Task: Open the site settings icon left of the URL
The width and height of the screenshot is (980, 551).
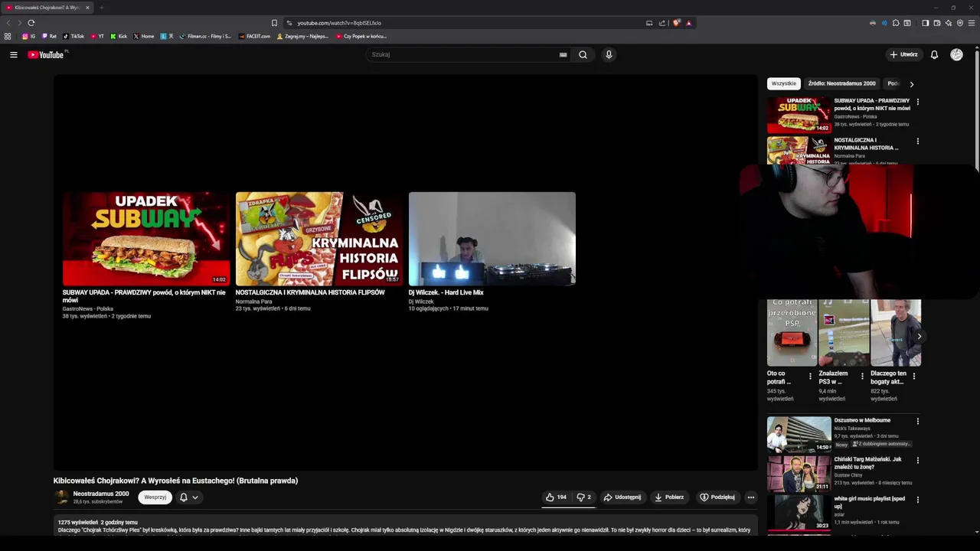Action: 289,23
